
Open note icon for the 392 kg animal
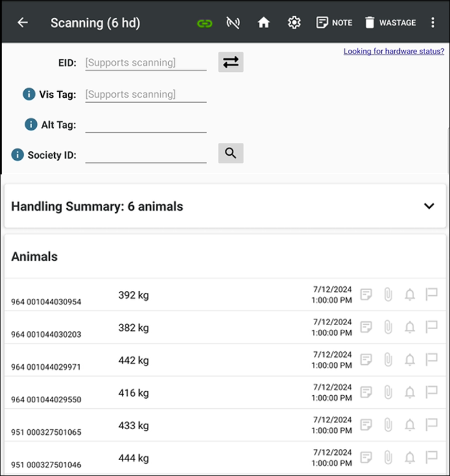(366, 294)
